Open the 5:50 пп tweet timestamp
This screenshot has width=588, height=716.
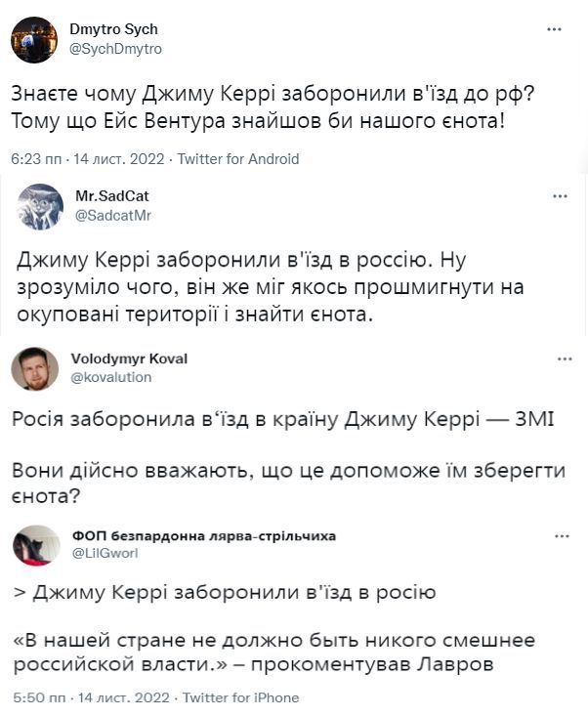[35, 697]
